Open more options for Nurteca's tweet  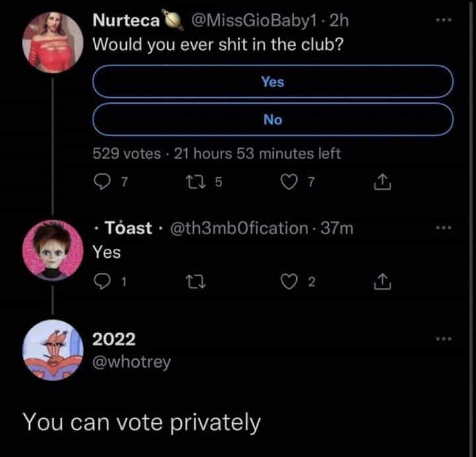click(x=444, y=21)
